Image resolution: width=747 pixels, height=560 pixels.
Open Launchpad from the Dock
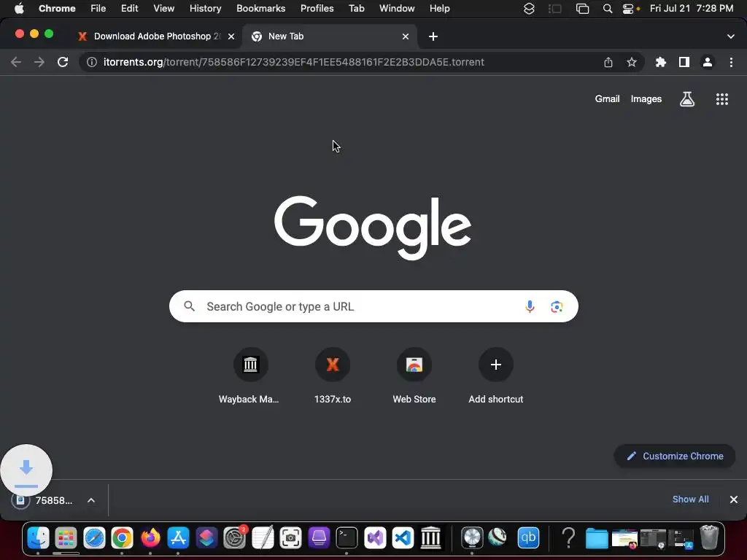[66, 538]
